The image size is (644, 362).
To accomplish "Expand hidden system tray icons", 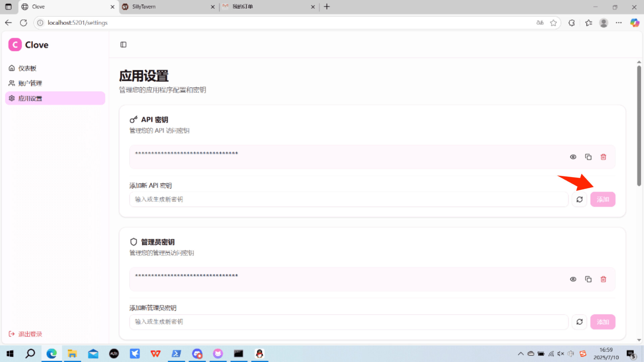I will [521, 354].
